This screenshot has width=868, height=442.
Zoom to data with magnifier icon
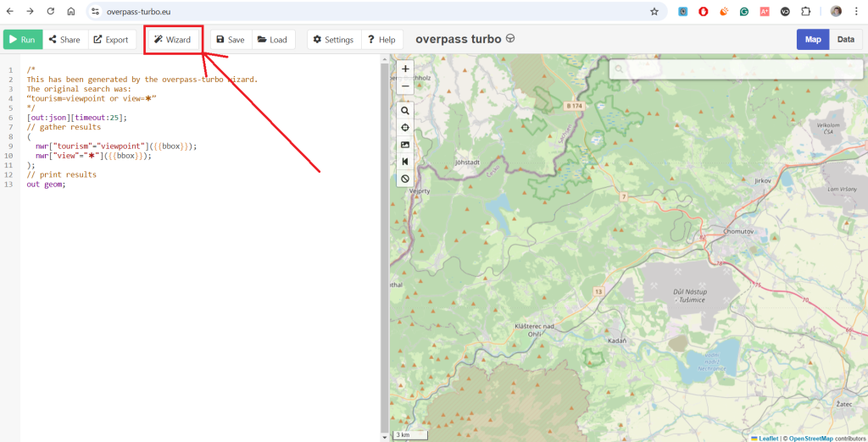click(405, 111)
